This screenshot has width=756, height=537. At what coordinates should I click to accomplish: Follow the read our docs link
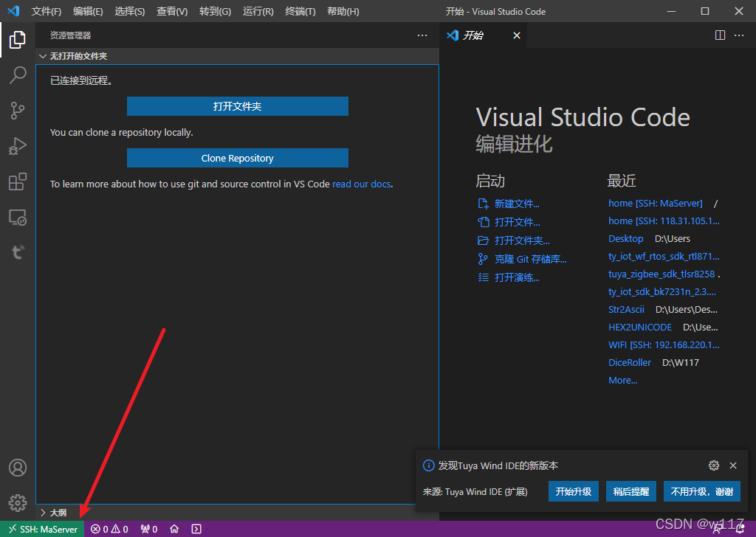tap(362, 184)
